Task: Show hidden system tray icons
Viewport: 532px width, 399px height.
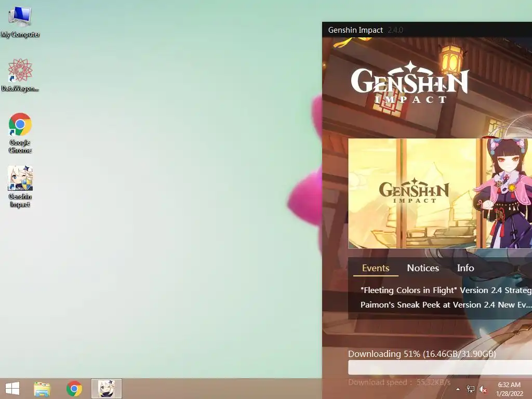Action: pos(458,389)
